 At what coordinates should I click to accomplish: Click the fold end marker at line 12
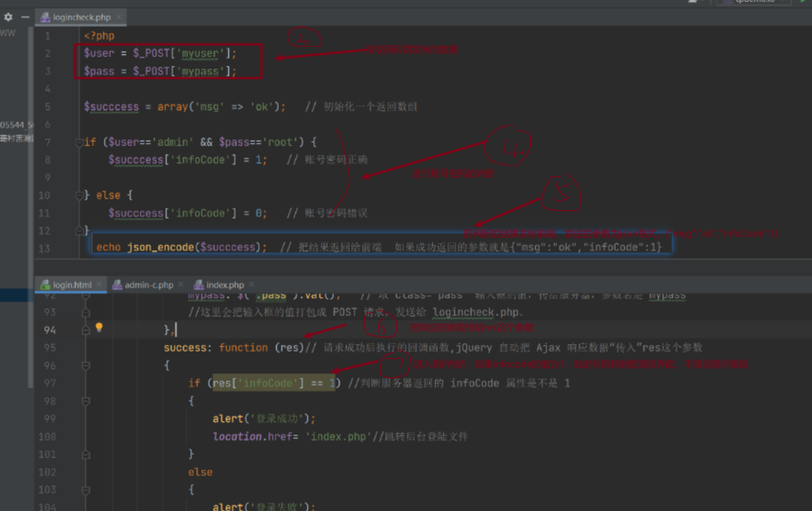(x=79, y=230)
